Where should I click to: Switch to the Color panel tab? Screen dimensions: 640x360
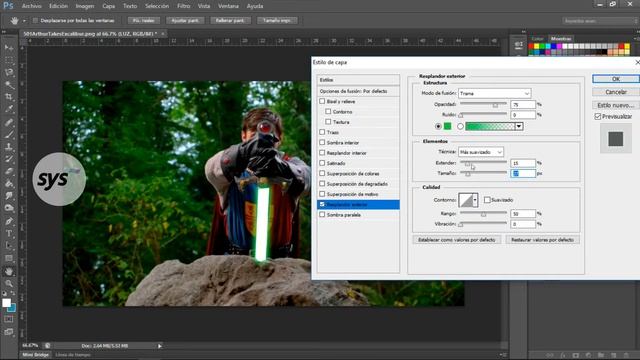coord(538,39)
